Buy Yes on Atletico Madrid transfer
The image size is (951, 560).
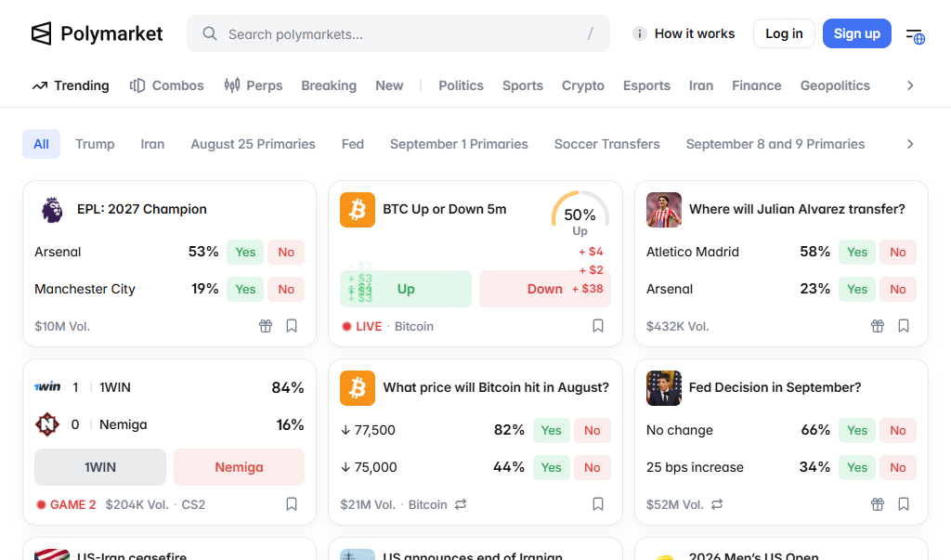click(857, 252)
